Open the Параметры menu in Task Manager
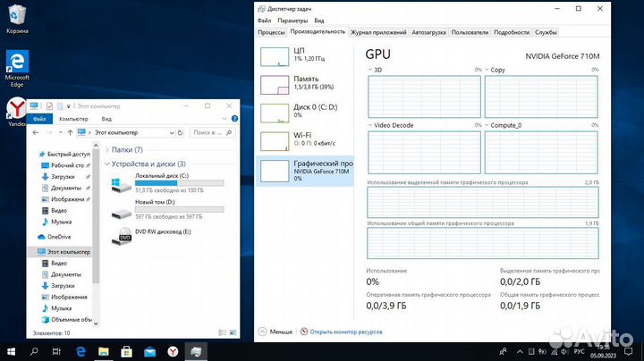 point(292,20)
